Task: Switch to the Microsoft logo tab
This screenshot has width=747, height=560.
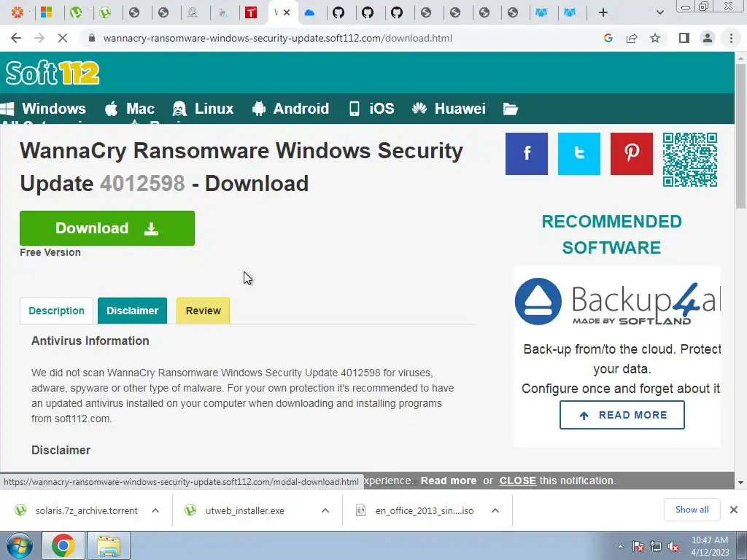Action: (46, 13)
